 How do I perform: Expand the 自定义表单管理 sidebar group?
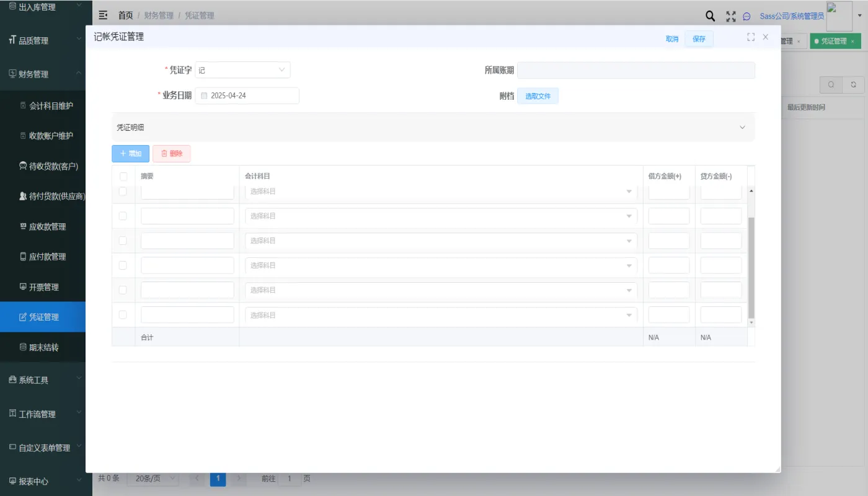click(x=43, y=447)
